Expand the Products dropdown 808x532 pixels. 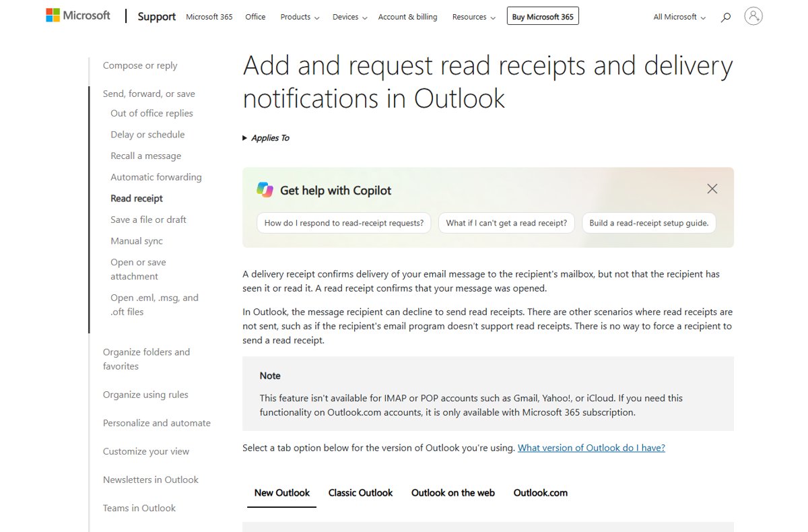[300, 17]
